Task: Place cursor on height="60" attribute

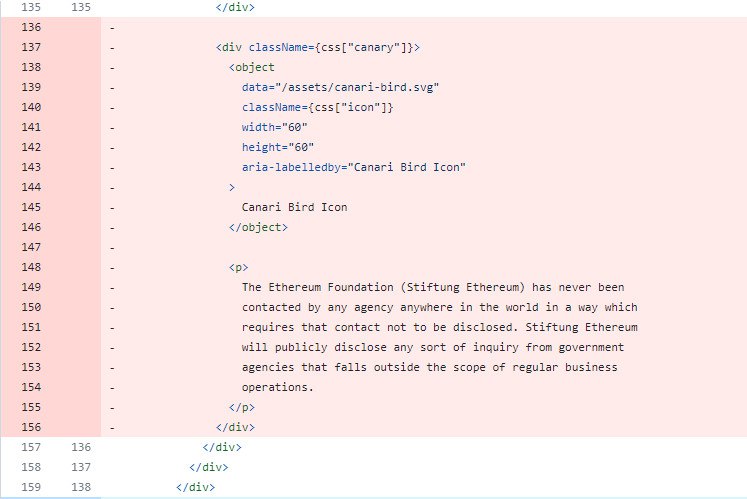Action: click(x=278, y=147)
